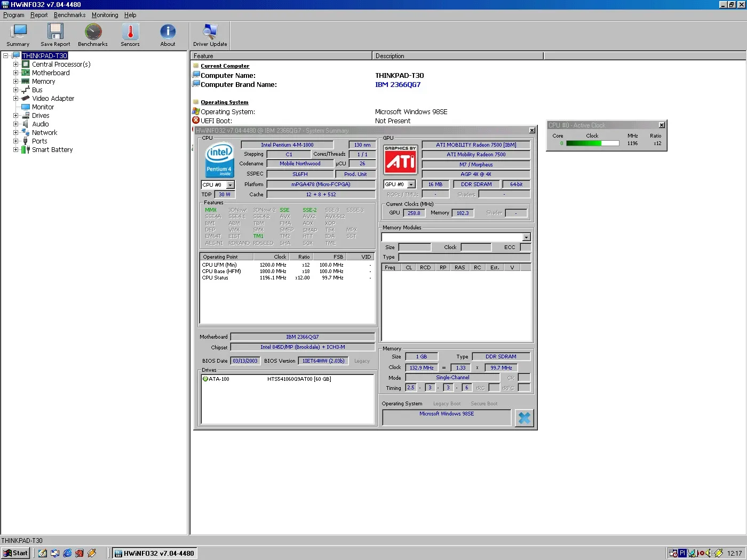Screen dimensions: 747x560
Task: Expand the Memory tree node
Action: (15, 81)
